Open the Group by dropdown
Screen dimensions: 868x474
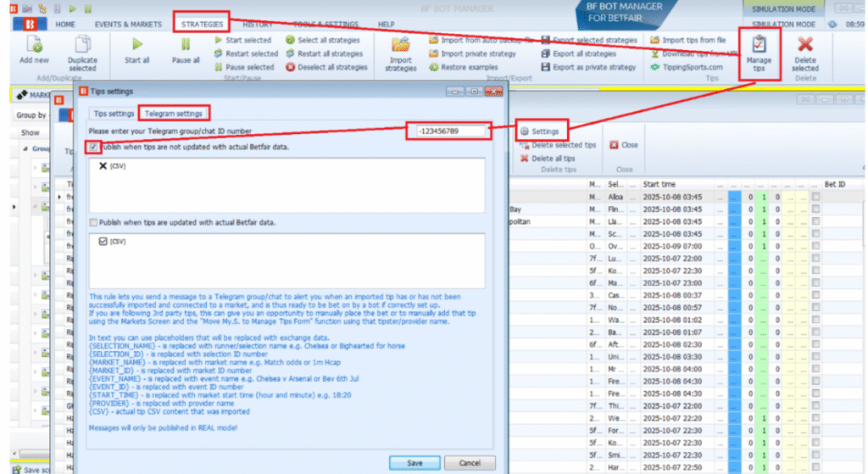point(36,114)
